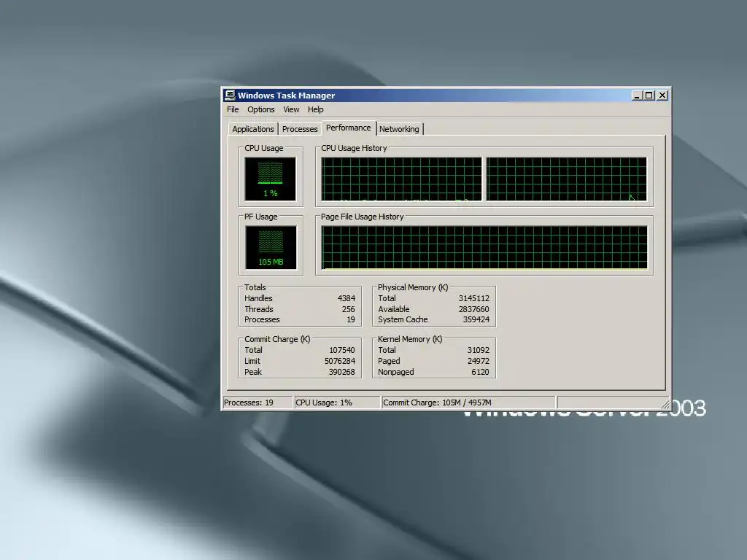Click Physical Memory Available value 2837660
The width and height of the screenshot is (747, 560).
click(x=474, y=309)
